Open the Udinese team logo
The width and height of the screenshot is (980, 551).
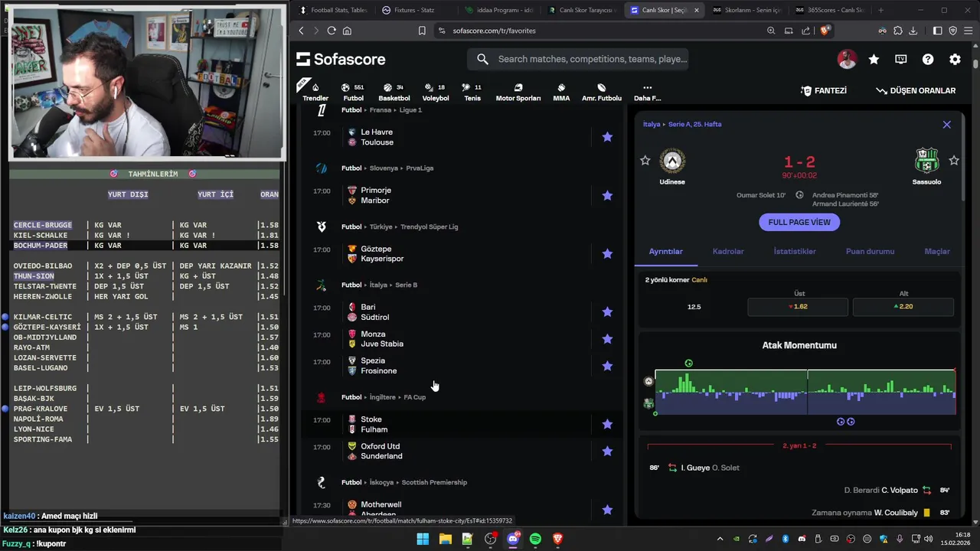(x=672, y=161)
